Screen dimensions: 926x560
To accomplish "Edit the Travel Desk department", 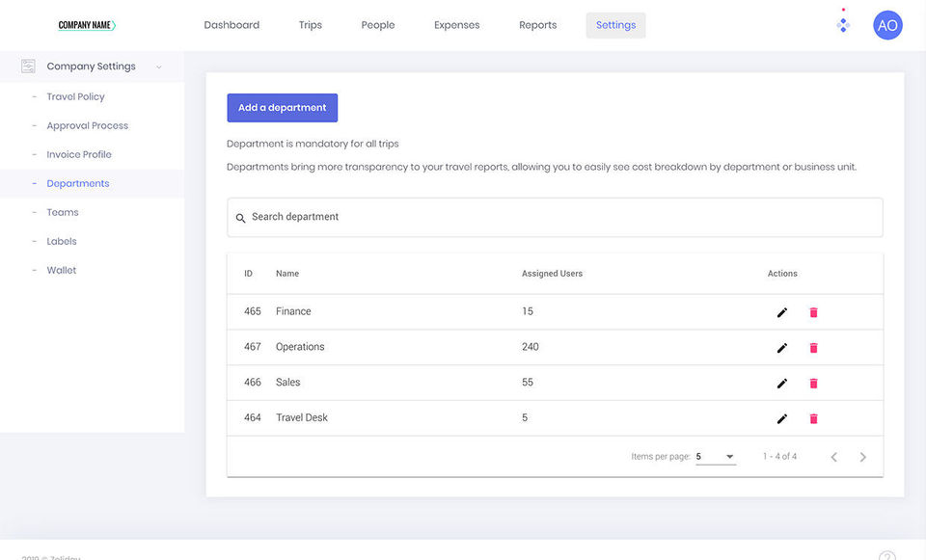I will click(x=782, y=418).
